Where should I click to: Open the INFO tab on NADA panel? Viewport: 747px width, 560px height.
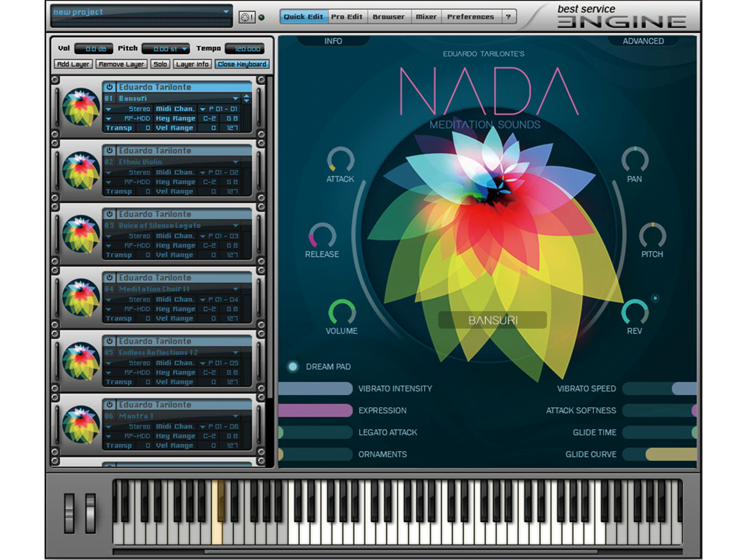(333, 41)
